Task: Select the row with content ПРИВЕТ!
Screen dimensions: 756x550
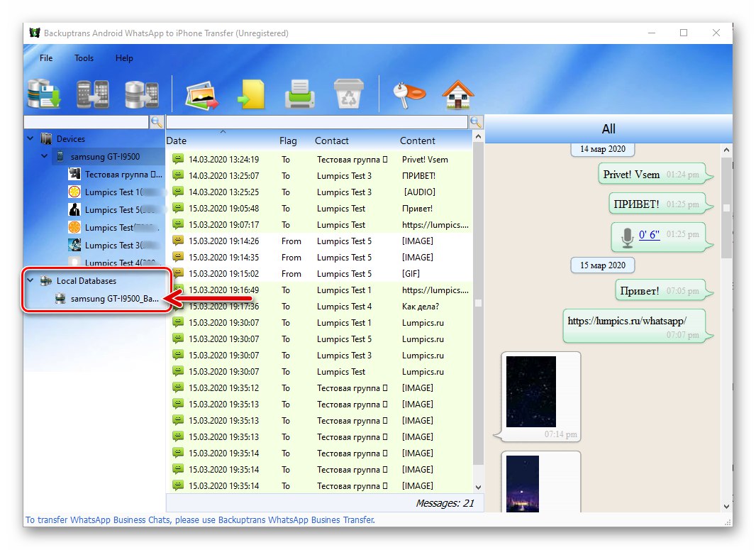Action: [x=320, y=175]
